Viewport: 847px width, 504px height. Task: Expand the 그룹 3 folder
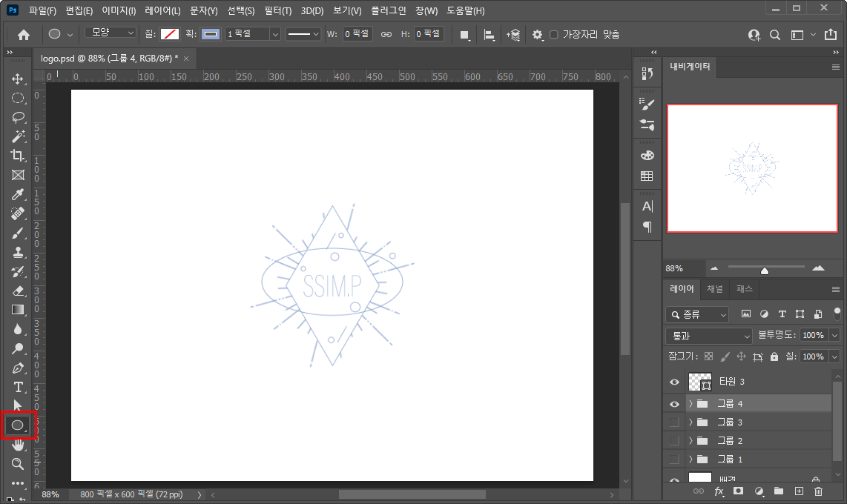pyautogui.click(x=691, y=422)
